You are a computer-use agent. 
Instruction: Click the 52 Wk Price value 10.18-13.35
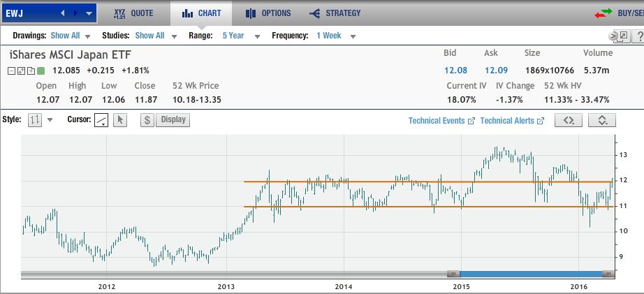[x=197, y=99]
